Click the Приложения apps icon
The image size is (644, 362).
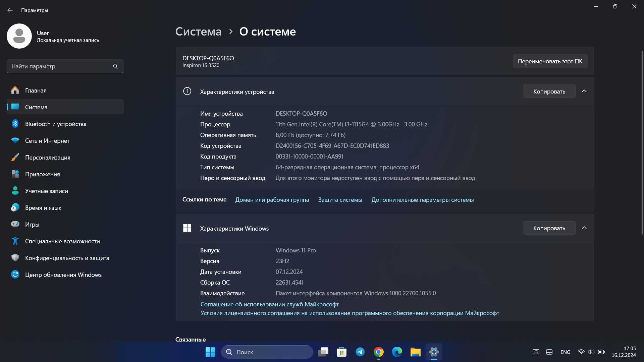[x=15, y=174]
